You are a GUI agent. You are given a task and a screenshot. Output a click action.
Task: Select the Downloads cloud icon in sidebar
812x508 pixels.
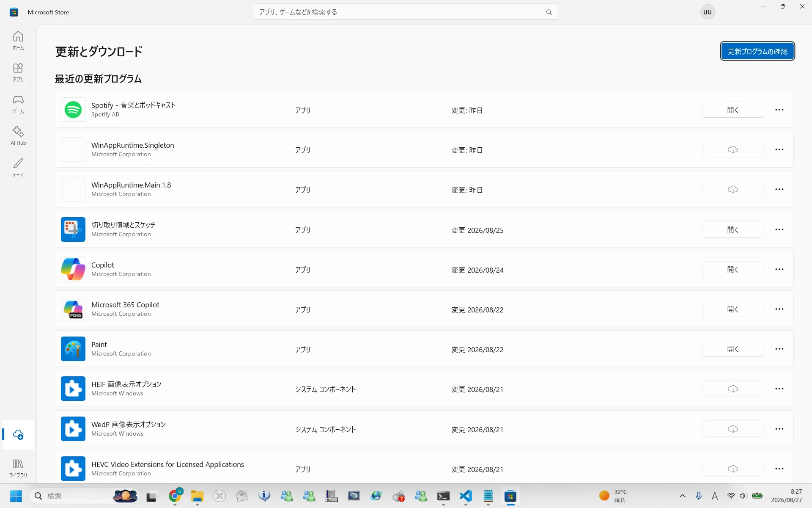[x=18, y=435]
